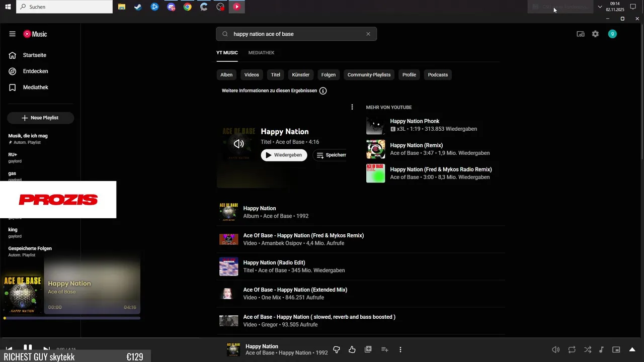Filter results by Profile
This screenshot has width=644, height=362.
click(x=409, y=75)
